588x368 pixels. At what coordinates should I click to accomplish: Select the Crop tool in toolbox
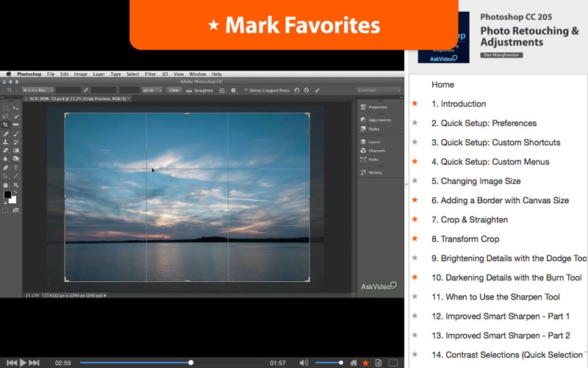(x=6, y=124)
